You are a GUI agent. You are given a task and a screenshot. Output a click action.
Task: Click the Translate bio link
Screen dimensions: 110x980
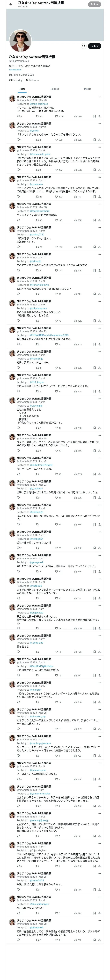pos(15,70)
